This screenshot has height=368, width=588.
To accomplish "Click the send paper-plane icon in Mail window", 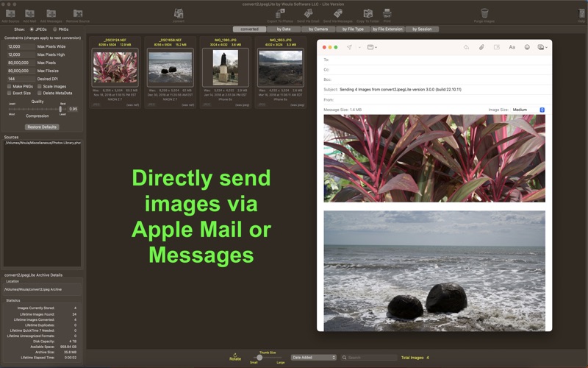I will click(x=349, y=47).
